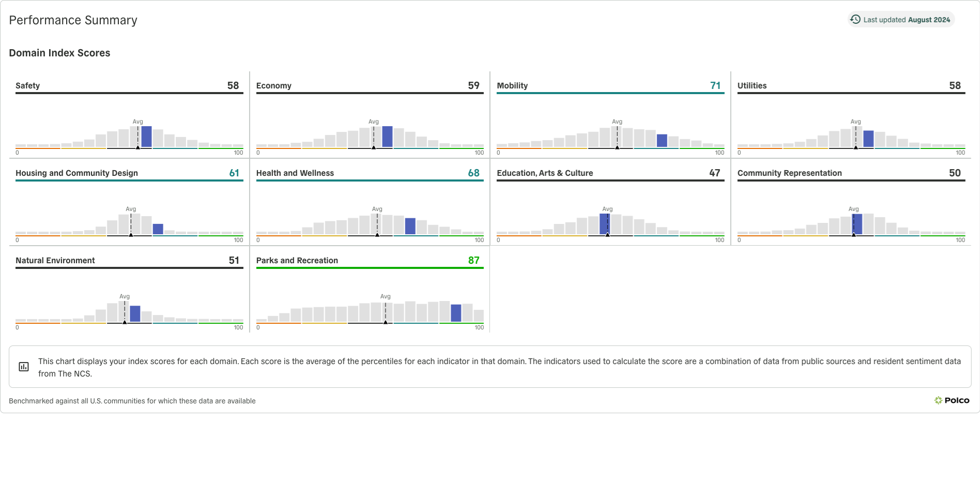Click the Mobility score value 71
Screen dimensions: 980x482
tap(715, 86)
